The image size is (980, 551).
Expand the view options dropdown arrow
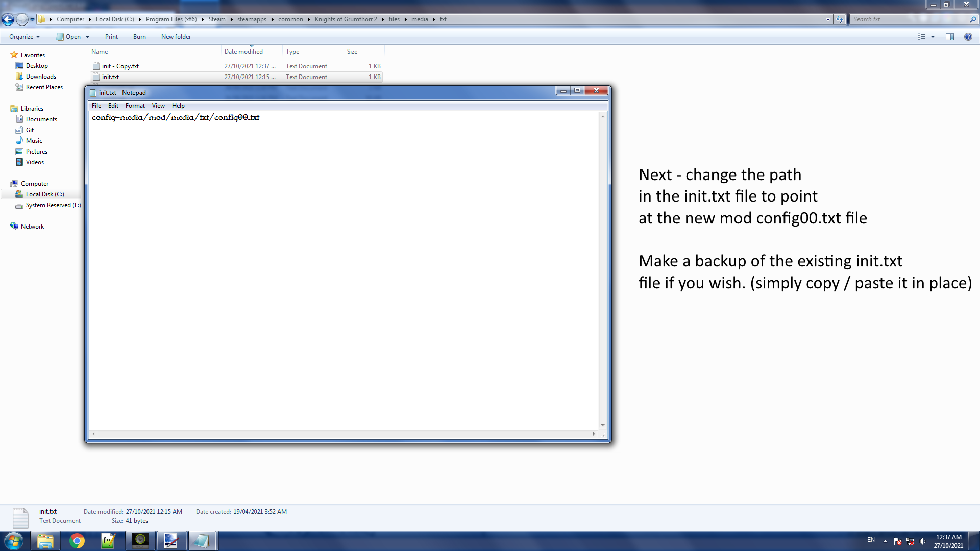(933, 37)
